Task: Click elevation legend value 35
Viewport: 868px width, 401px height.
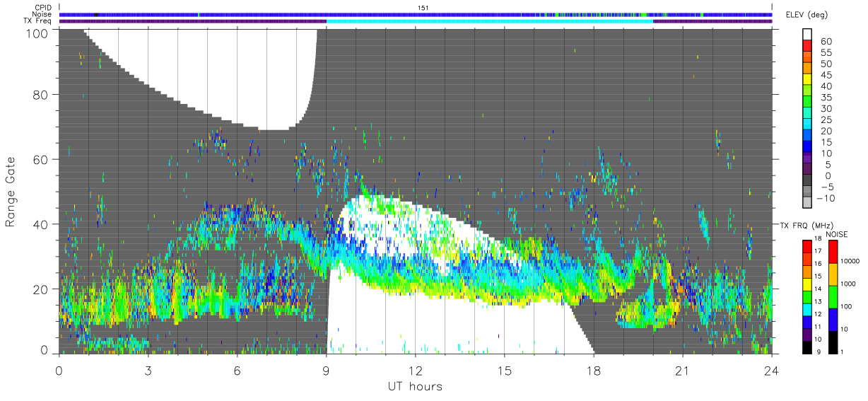Action: click(x=826, y=98)
